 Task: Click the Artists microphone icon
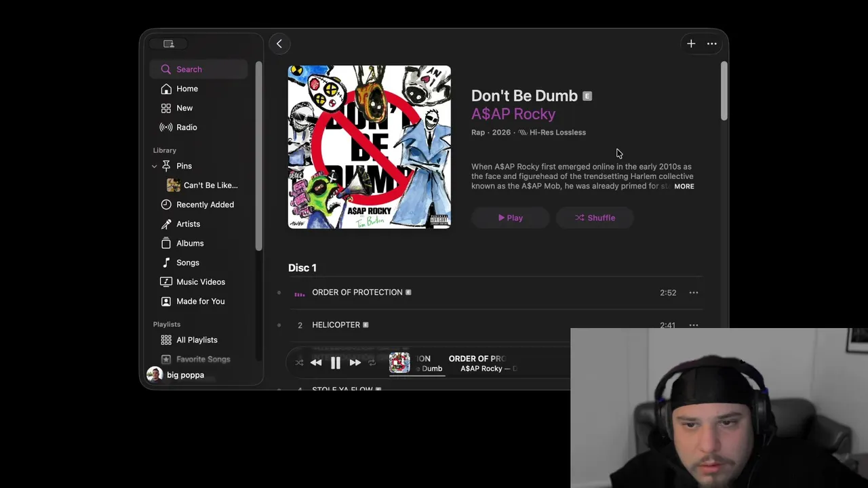(x=166, y=224)
